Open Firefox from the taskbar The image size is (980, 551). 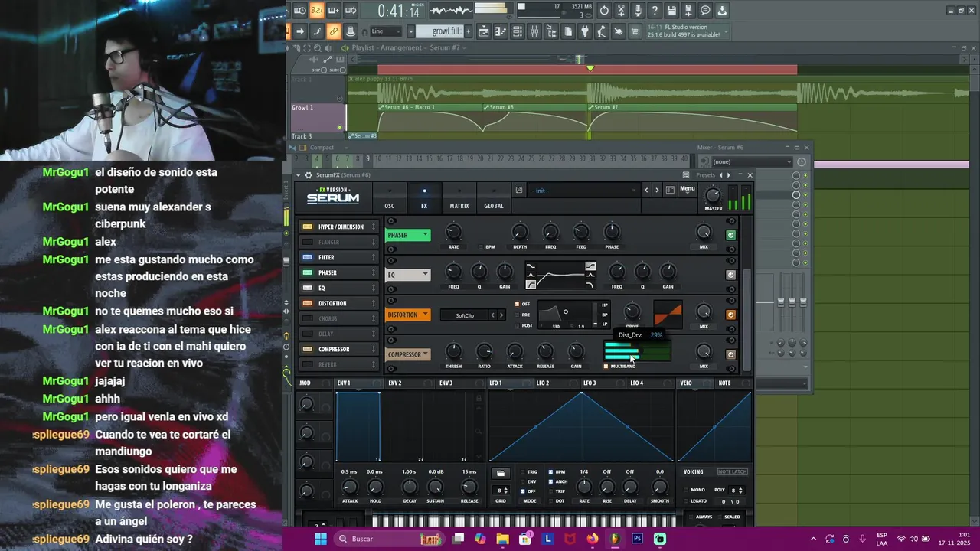593,539
